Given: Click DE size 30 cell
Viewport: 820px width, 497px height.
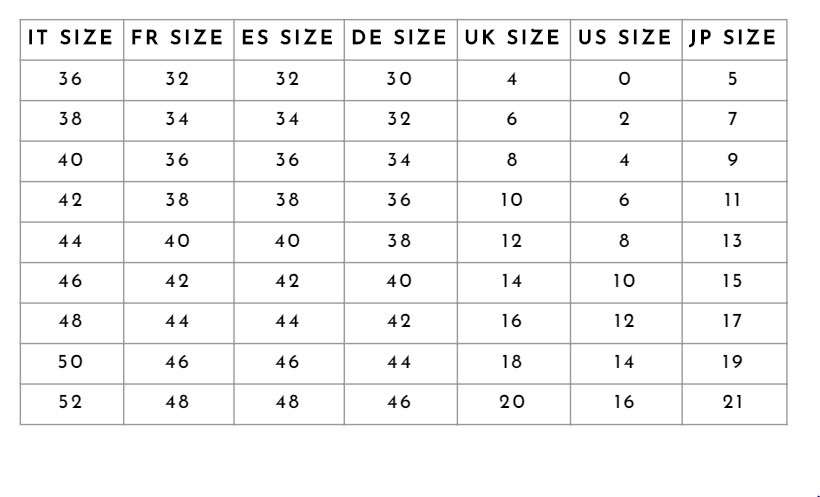Looking at the screenshot, I should click(x=399, y=79).
